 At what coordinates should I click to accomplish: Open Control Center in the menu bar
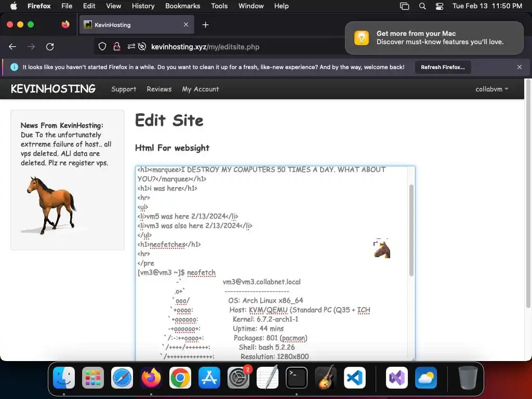pos(440,6)
